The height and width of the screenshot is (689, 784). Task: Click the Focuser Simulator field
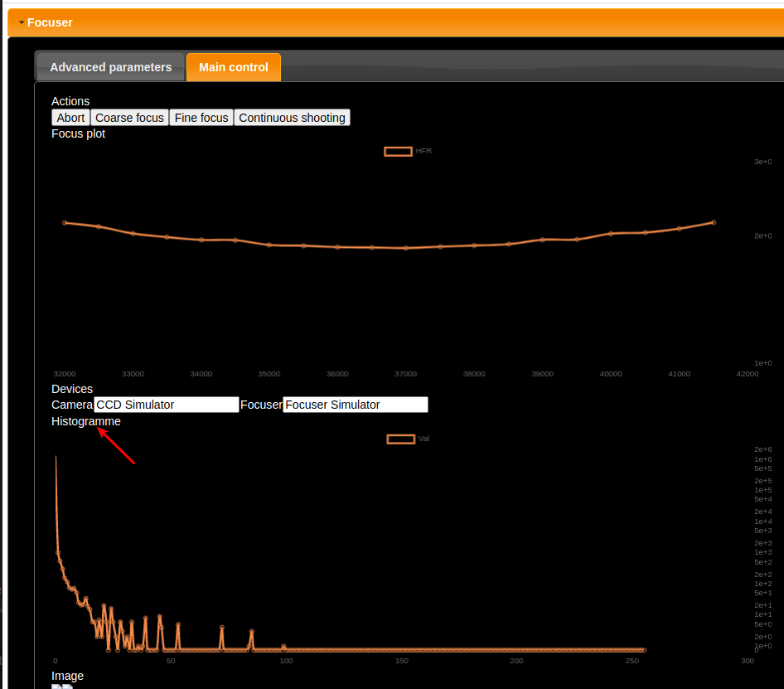[x=356, y=405]
